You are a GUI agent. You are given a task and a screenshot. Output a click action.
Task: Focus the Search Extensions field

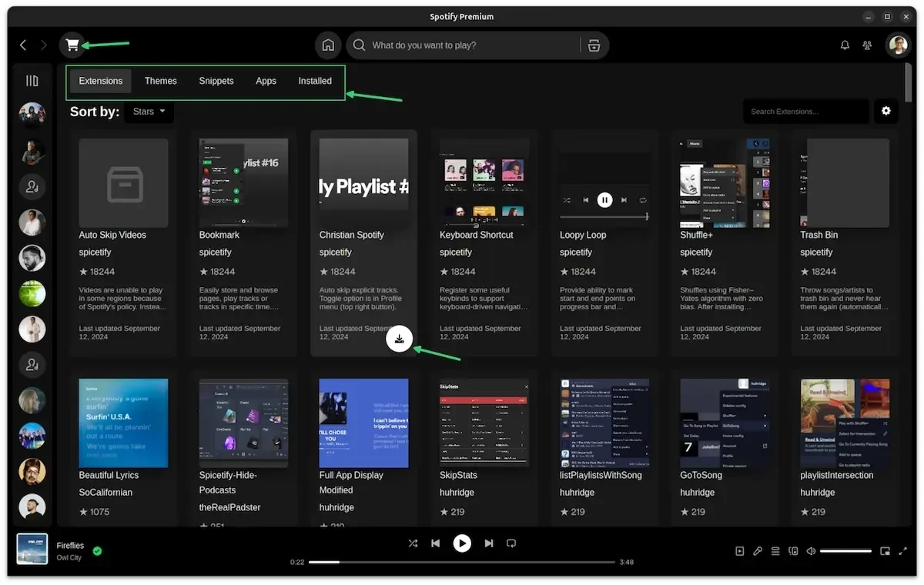click(805, 111)
